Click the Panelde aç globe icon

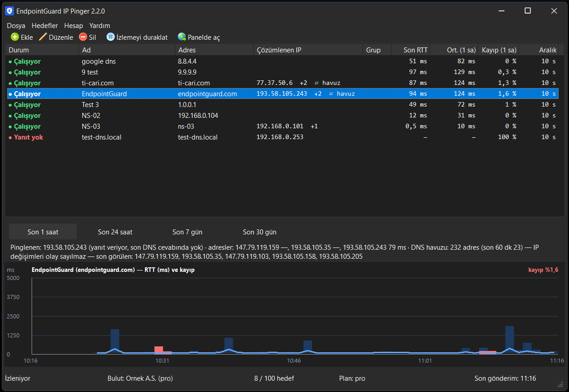(x=182, y=37)
